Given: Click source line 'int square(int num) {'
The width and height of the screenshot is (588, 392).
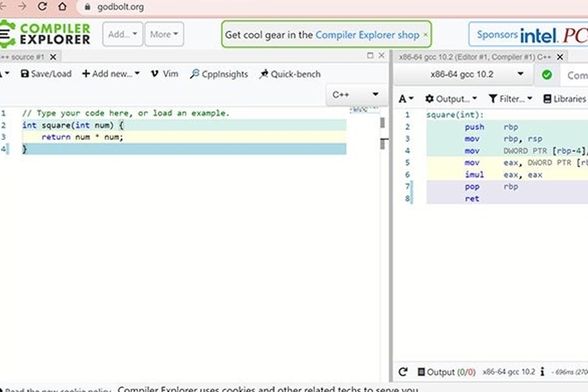Looking at the screenshot, I should click(x=183, y=125).
